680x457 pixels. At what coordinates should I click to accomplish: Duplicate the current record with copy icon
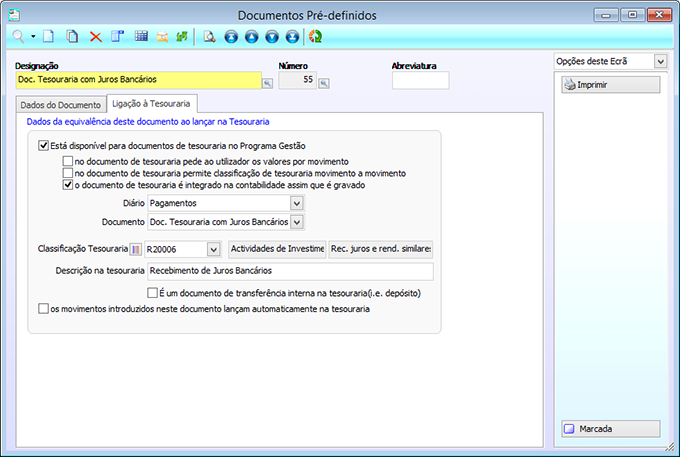[72, 36]
